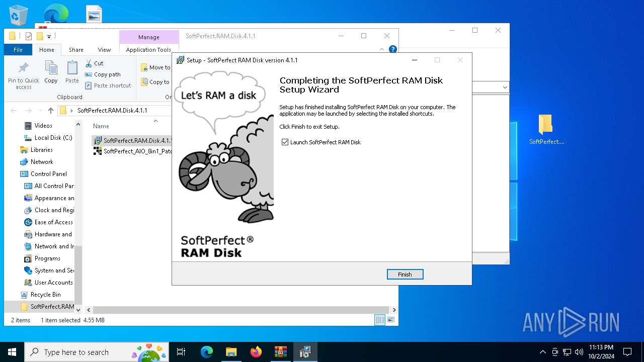The height and width of the screenshot is (362, 644).
Task: Click the Back navigation arrow
Action: coord(14,111)
